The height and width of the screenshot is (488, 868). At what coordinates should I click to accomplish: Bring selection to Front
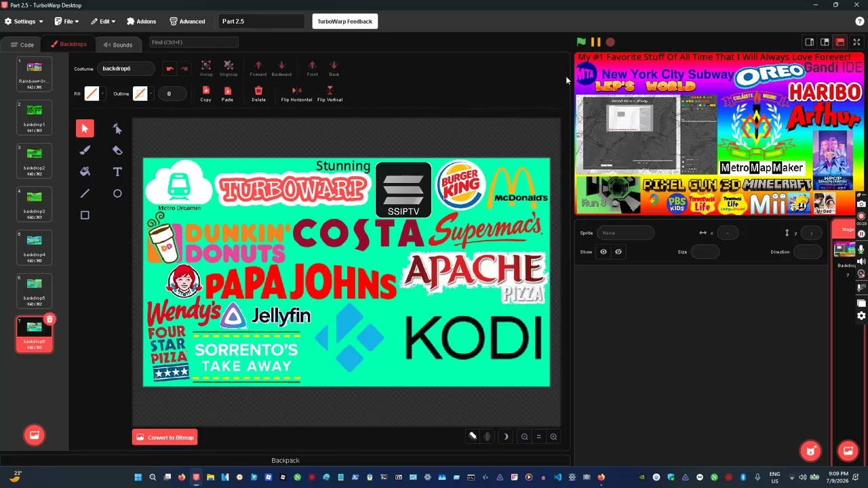tap(312, 68)
